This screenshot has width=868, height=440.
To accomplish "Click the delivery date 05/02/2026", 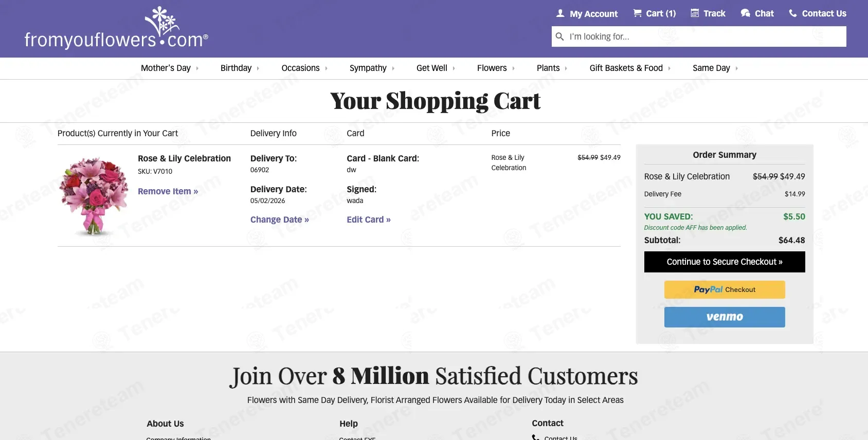I will [267, 200].
